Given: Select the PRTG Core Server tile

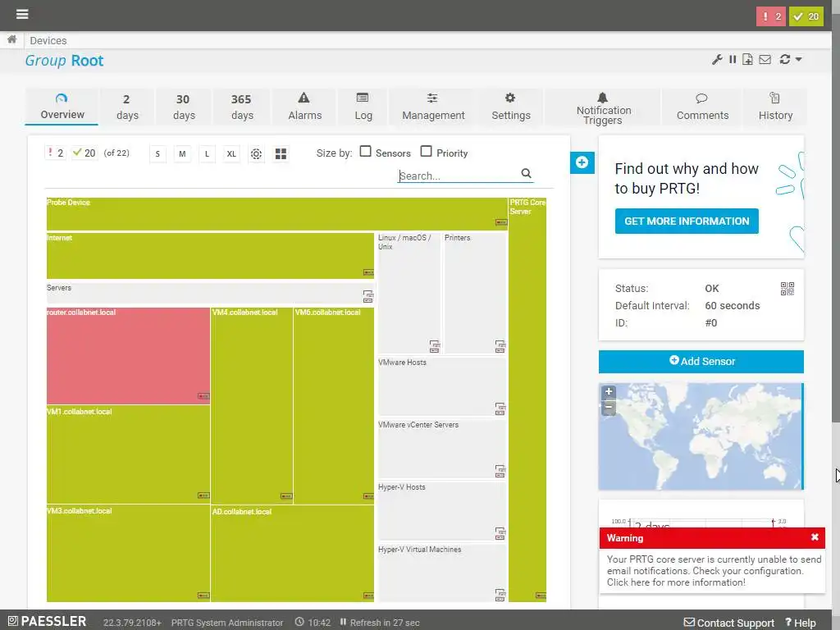Looking at the screenshot, I should (x=527, y=399).
